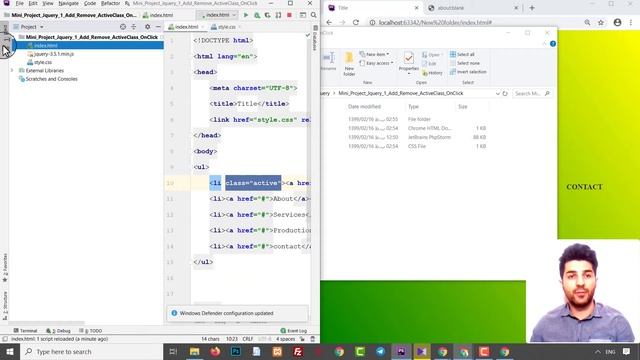The image size is (640, 360).
Task: Go back in Chrome browser
Action: coord(329,22)
